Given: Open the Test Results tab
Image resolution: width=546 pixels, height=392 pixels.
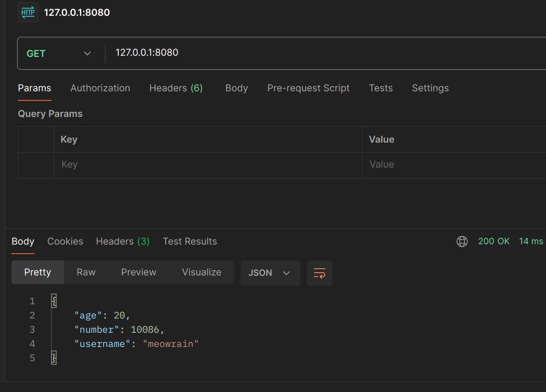Looking at the screenshot, I should click(190, 241).
